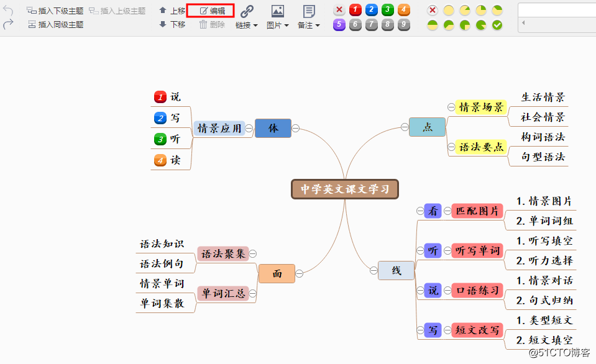The image size is (596, 364).
Task: Mark progress complete with green checkmark
Action: coord(497,25)
